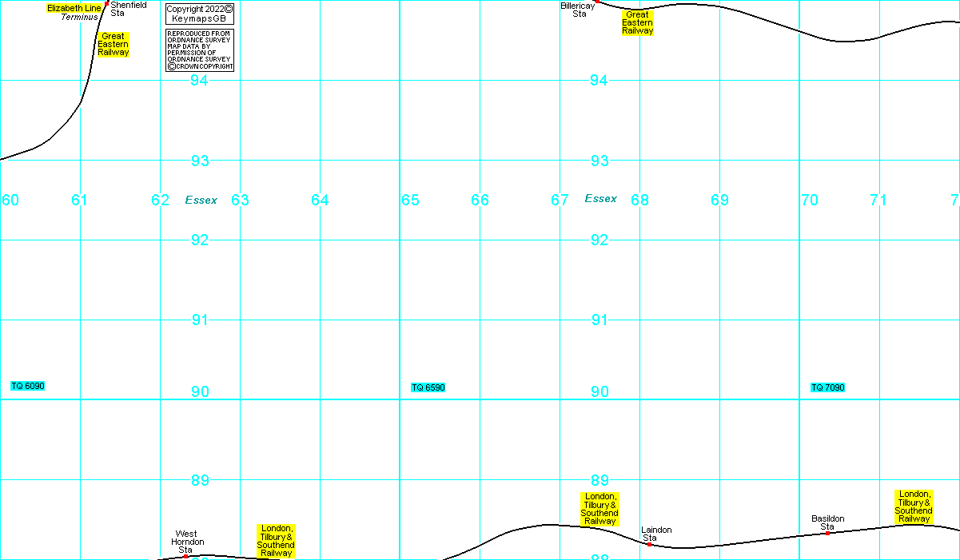Open the TQ 6590 tile label
This screenshot has height=560, width=960.
click(428, 387)
